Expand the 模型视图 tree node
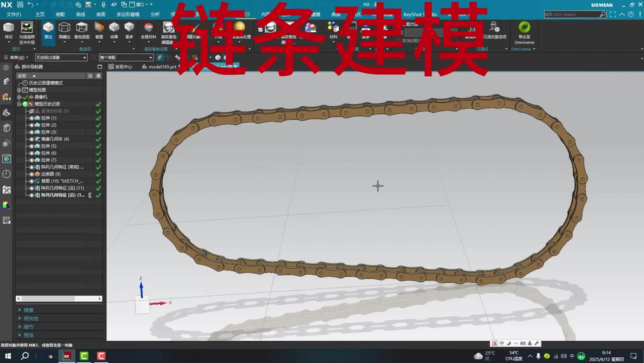 tap(19, 90)
